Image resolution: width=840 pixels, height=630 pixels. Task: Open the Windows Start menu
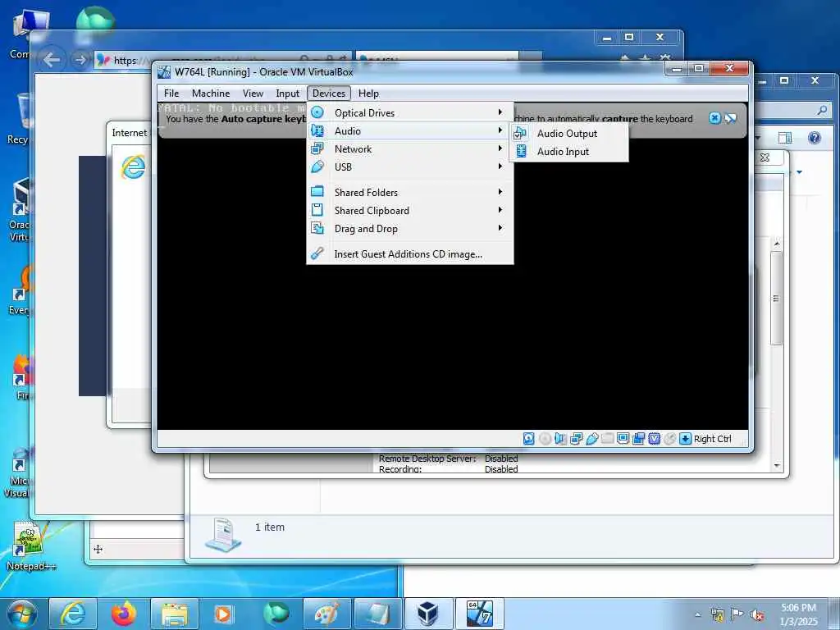tap(21, 614)
